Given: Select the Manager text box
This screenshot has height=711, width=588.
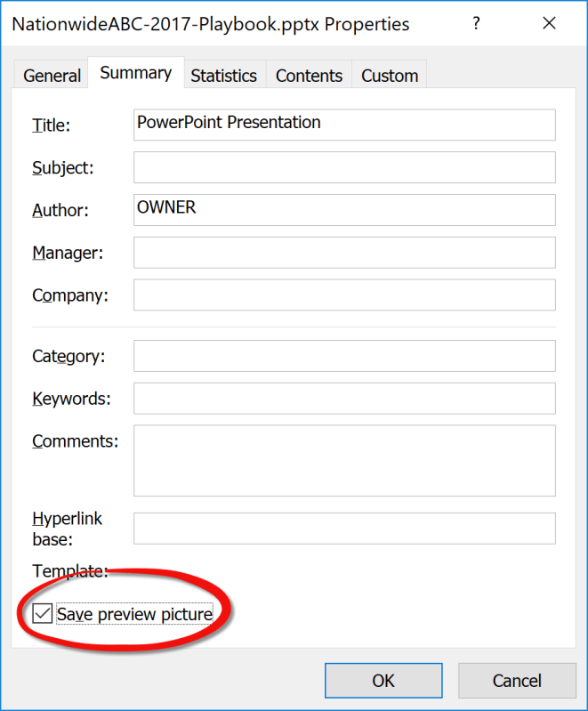Looking at the screenshot, I should pos(344,253).
